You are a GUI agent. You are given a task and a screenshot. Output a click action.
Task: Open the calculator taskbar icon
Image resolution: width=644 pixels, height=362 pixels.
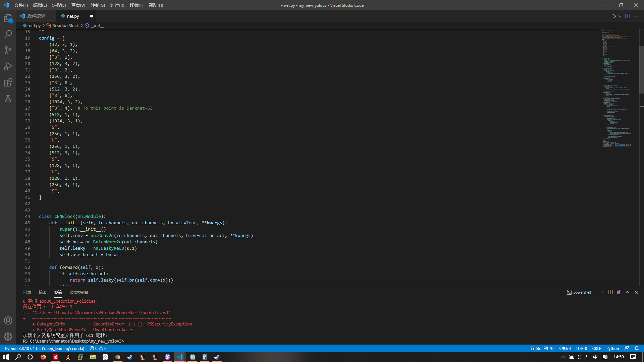(x=204, y=357)
